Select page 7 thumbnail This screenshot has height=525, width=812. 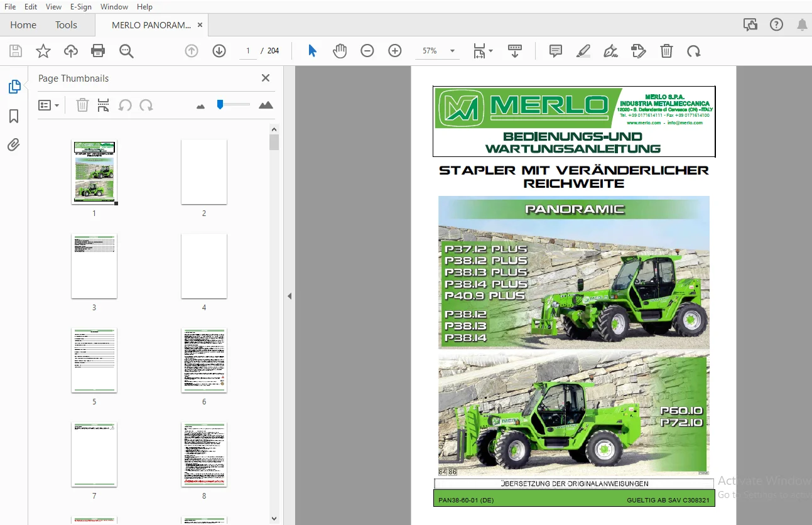point(94,455)
